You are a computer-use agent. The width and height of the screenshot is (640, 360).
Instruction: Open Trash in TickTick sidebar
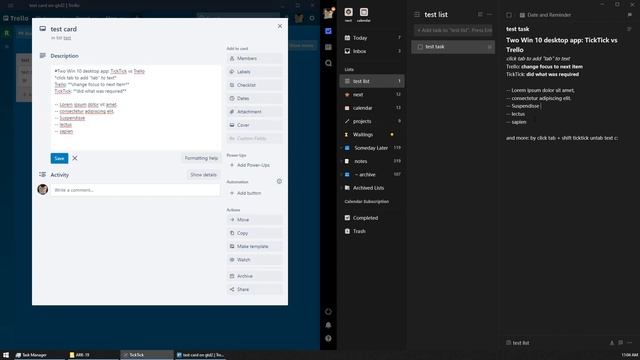click(x=372, y=231)
